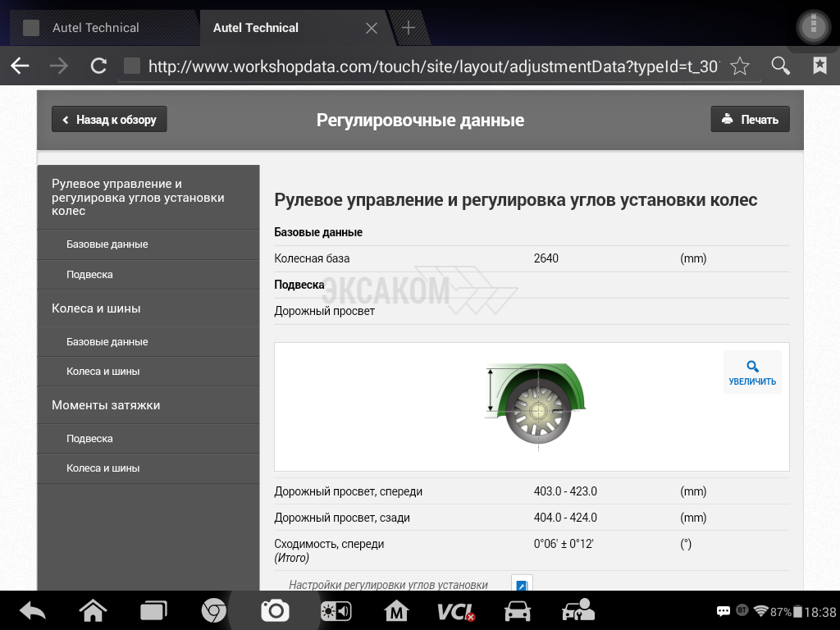Tap the VCI connection status icon

(455, 611)
